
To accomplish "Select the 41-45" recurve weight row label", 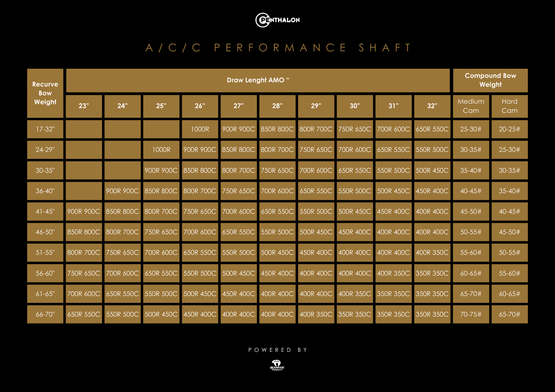I will [x=45, y=211].
